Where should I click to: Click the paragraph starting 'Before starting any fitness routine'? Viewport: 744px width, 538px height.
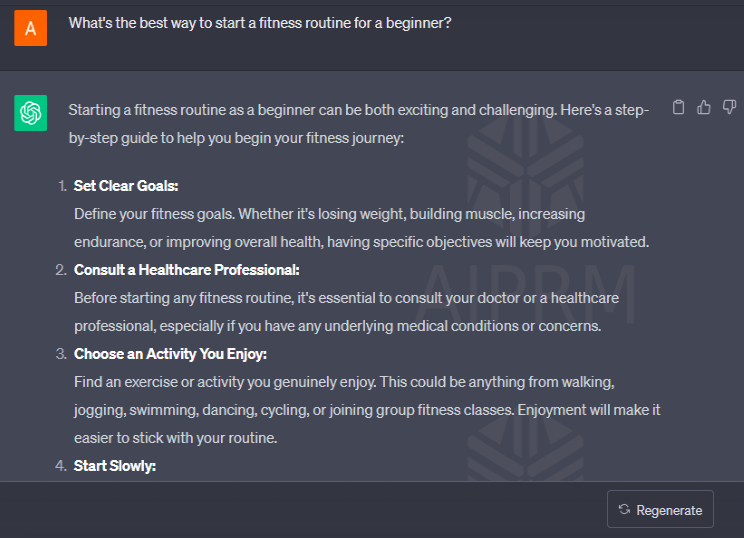click(x=346, y=312)
